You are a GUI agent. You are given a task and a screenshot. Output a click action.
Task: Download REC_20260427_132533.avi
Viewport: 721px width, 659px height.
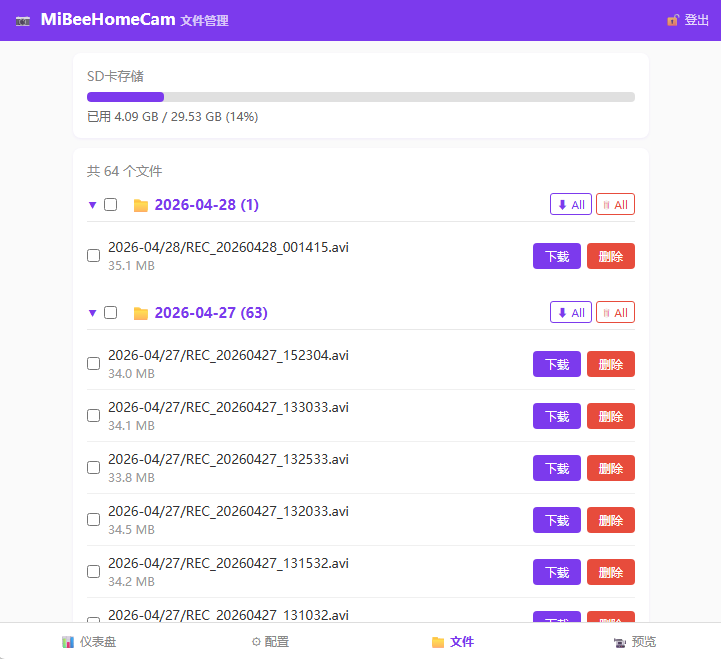click(x=557, y=468)
